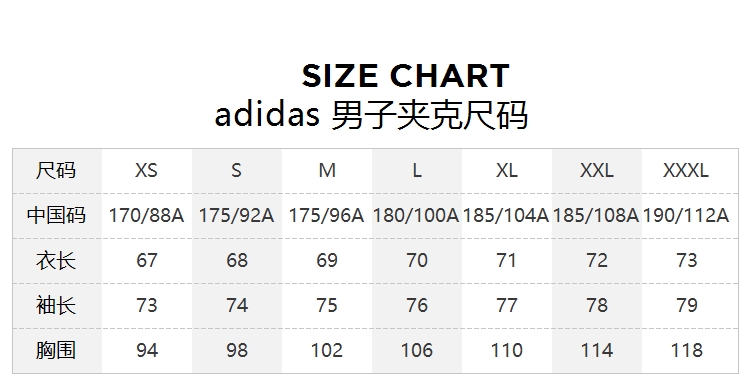Click the 尺码 row label
Screen dimensions: 750x385
click(56, 170)
